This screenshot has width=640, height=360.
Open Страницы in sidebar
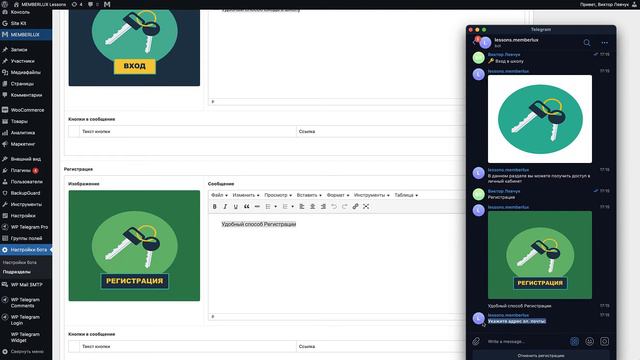click(x=26, y=84)
